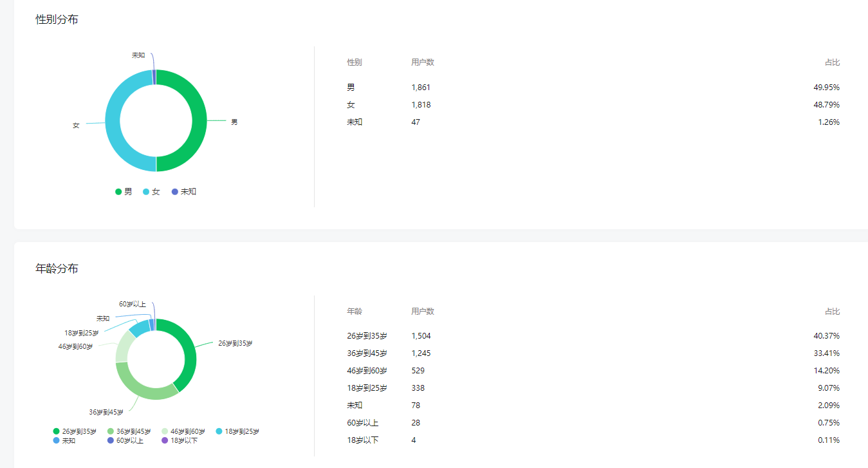
Task: Click the 未知 row label in gender table
Action: pos(355,122)
